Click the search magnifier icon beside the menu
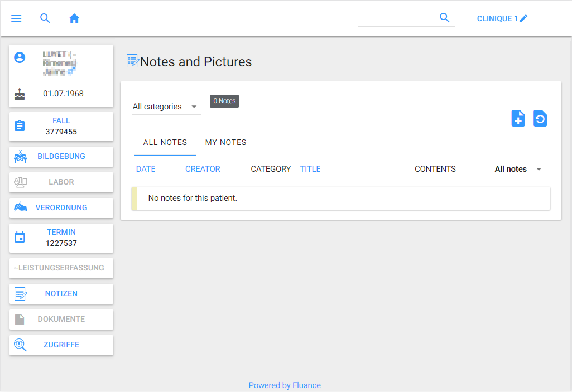This screenshot has width=572, height=392. pyautogui.click(x=45, y=18)
